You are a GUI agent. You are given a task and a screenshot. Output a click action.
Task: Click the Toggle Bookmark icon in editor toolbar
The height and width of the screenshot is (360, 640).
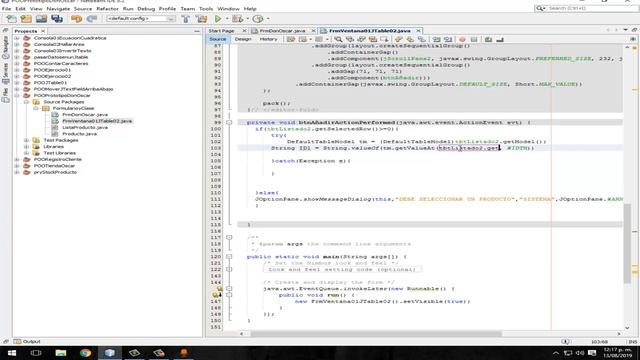click(422, 39)
